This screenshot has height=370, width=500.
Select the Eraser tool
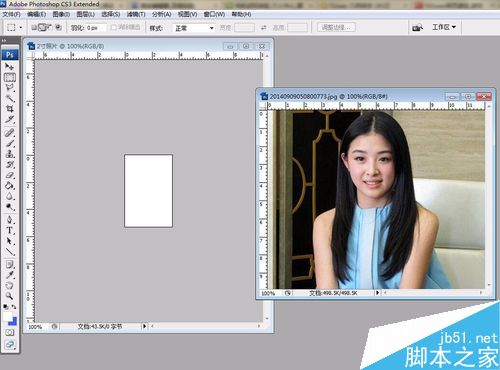point(9,175)
